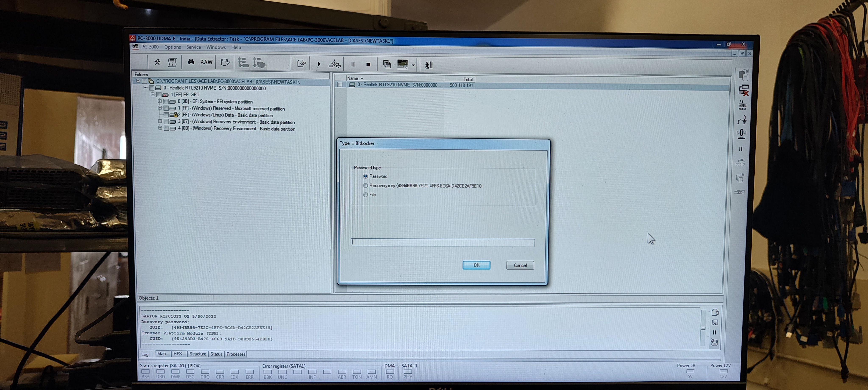This screenshot has height=390, width=868.
Task: Click the stacked pages X sidebar icon
Action: pos(740,177)
